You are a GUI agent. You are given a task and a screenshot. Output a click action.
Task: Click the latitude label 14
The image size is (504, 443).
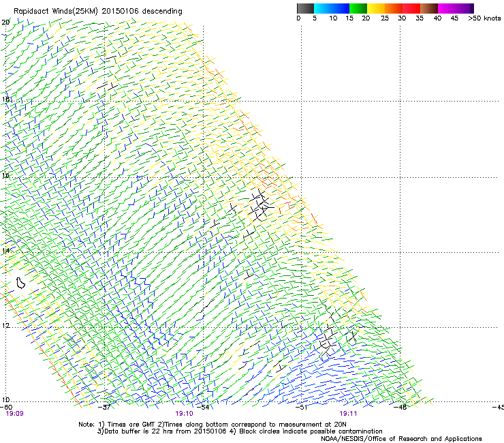5,250
